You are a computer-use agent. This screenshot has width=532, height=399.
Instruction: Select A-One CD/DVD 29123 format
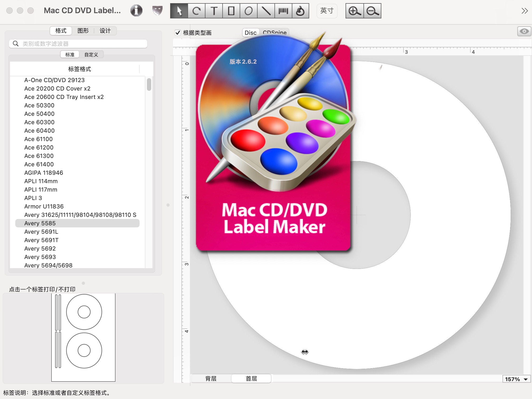tap(77, 80)
